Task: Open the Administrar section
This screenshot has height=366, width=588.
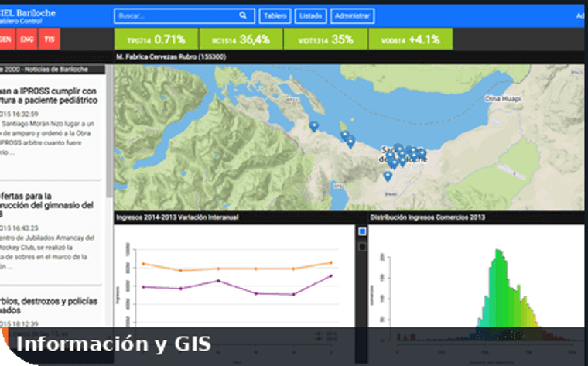Action: click(352, 15)
